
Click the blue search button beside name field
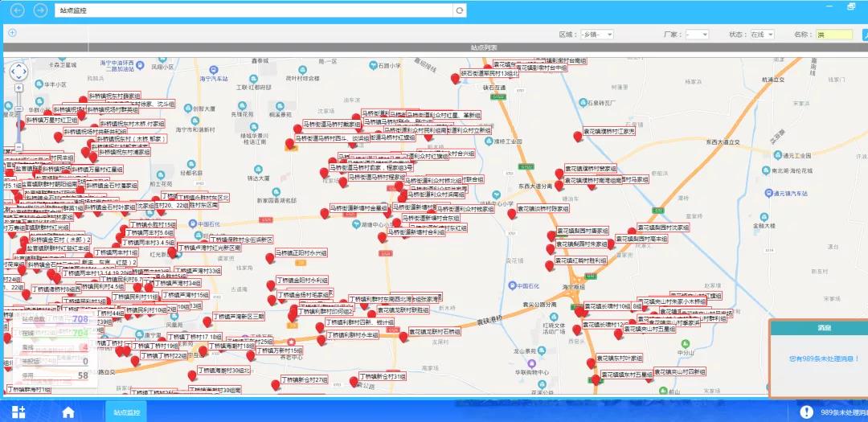tap(863, 35)
